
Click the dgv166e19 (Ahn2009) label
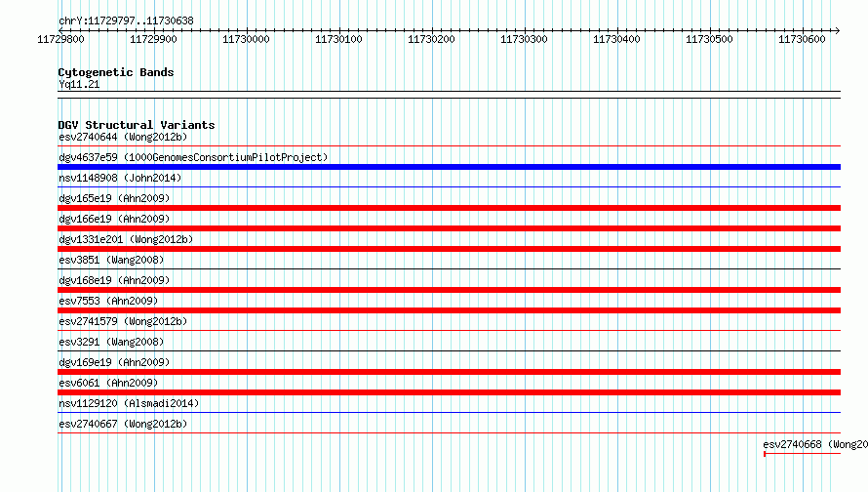(114, 219)
